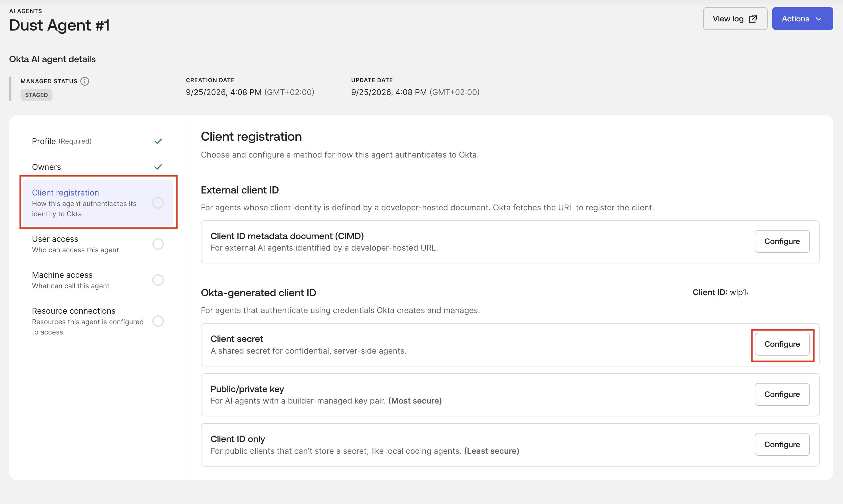Click the Client registration main heading
Viewport: 843px width, 504px height.
click(x=251, y=136)
